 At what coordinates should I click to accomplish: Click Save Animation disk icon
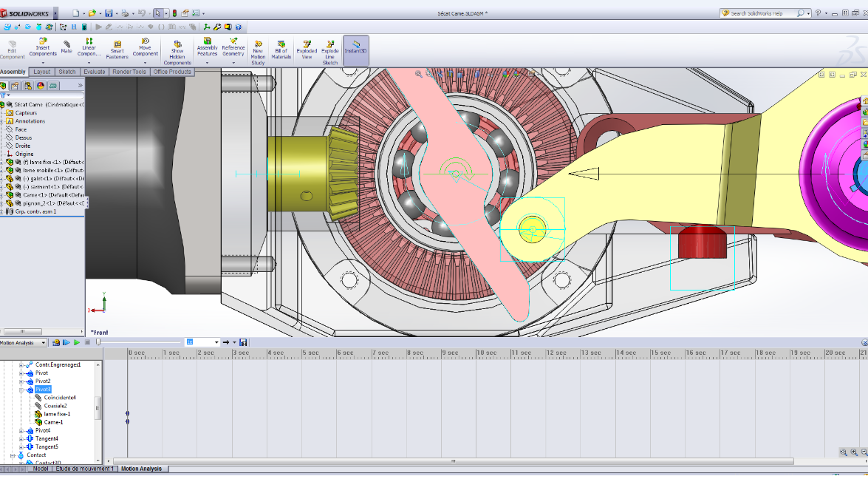(243, 343)
